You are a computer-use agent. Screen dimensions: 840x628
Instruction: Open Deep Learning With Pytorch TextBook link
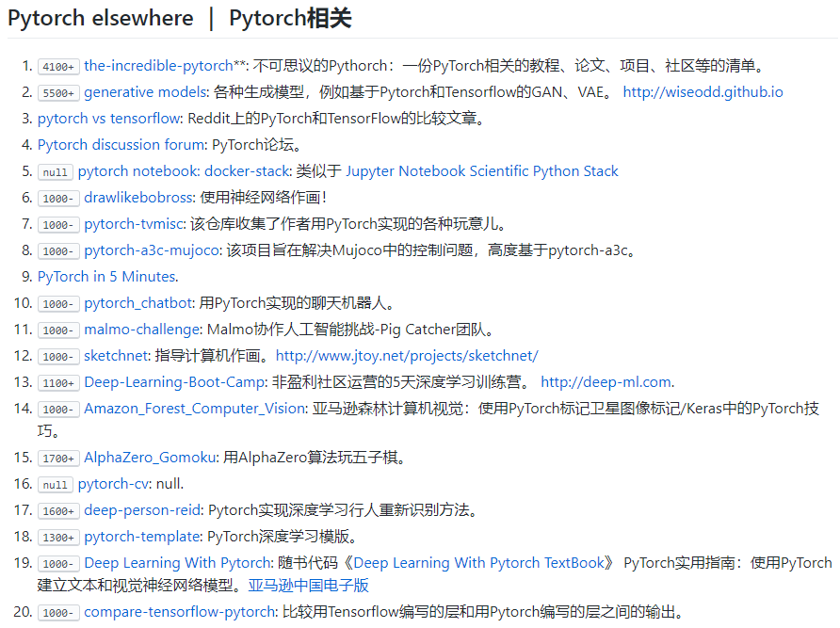pyautogui.click(x=479, y=563)
